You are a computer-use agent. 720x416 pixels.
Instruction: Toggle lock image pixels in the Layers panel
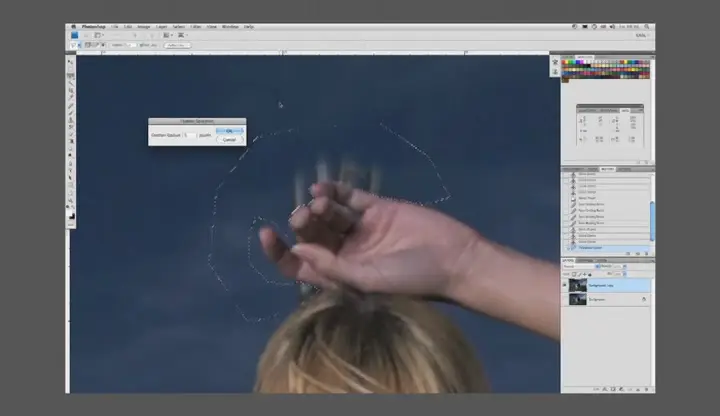click(x=579, y=274)
